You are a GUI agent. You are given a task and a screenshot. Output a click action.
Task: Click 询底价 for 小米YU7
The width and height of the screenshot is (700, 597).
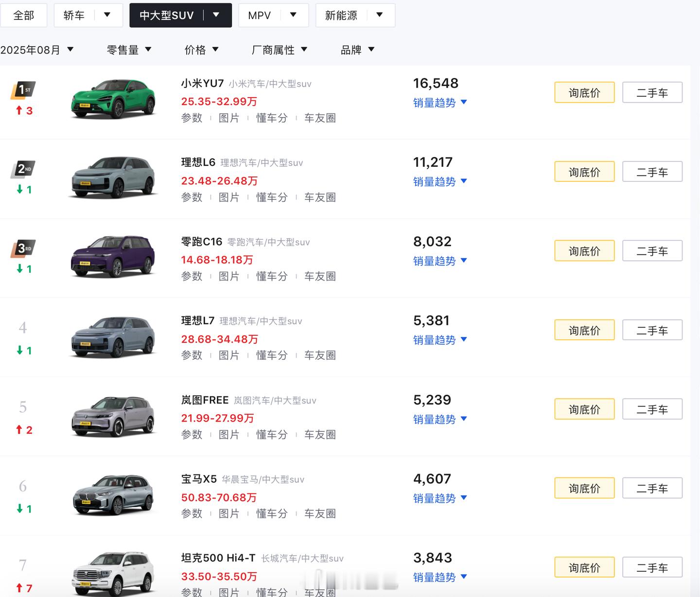pos(584,92)
